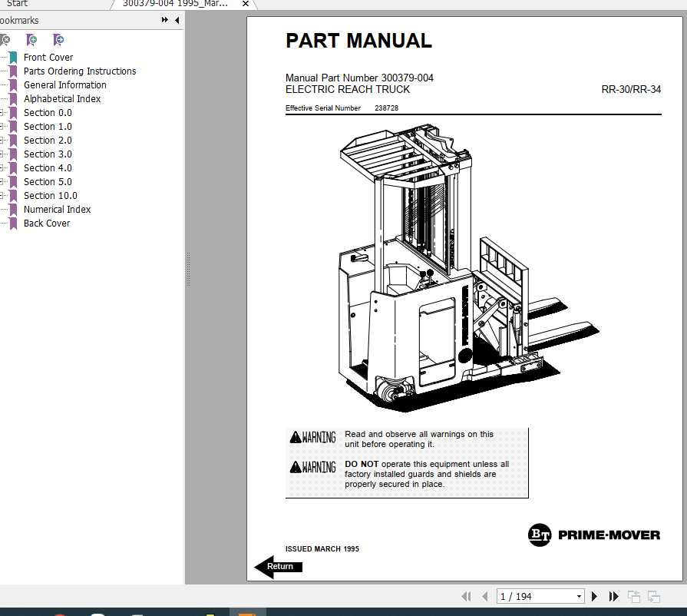This screenshot has width=687, height=616.
Task: Expand the Section 5.0 tree node
Action: (2, 181)
